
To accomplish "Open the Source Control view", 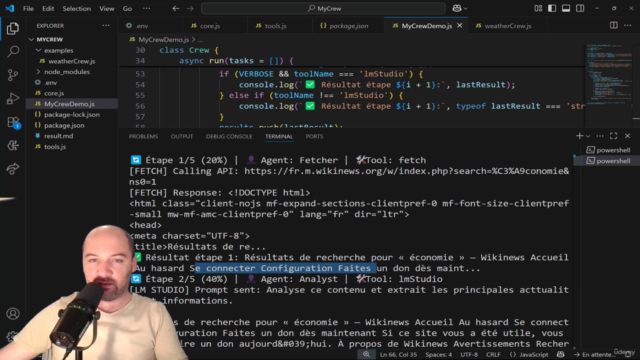I will 13,75.
